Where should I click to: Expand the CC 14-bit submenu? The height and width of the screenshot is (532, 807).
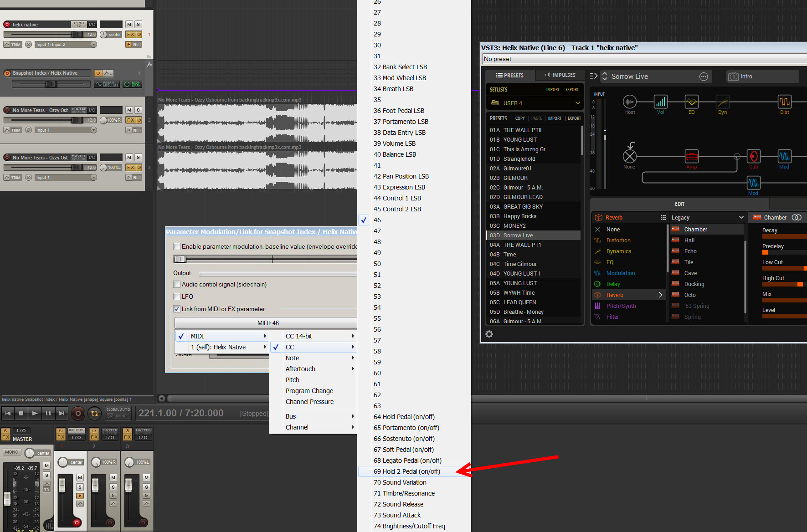point(313,336)
